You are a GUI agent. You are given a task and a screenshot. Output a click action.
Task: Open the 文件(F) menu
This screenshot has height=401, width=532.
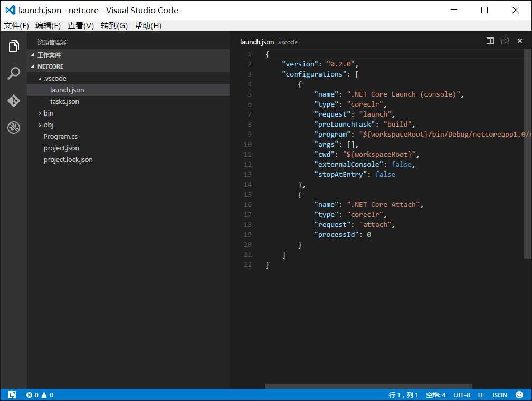[16, 25]
